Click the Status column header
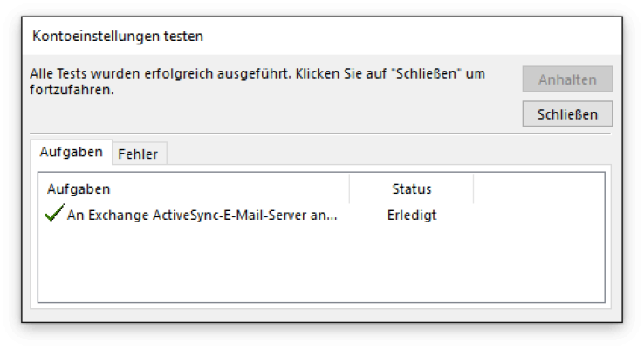Image resolution: width=644 pixels, height=349 pixels. (x=412, y=188)
